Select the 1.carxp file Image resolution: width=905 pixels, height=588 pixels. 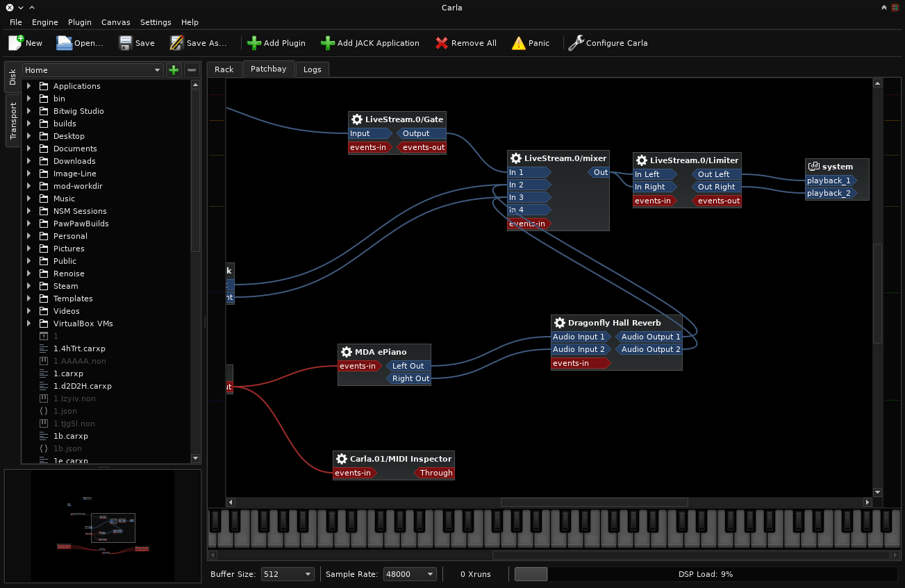pos(68,373)
